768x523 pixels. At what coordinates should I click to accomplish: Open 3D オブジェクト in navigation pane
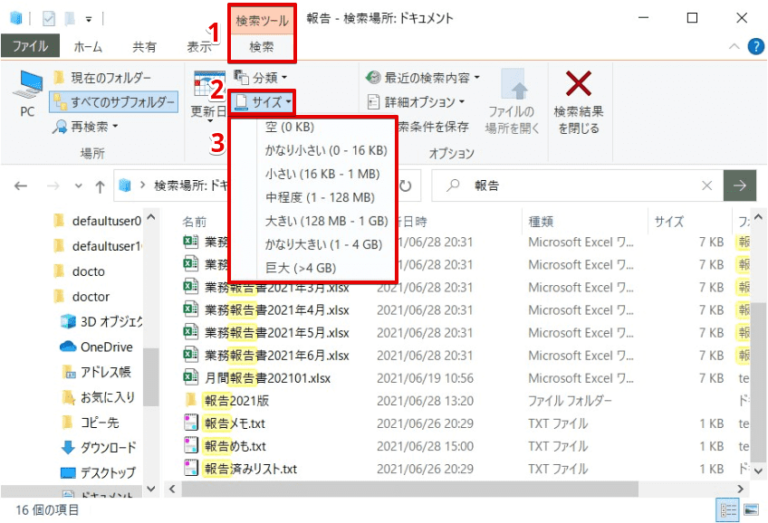[101, 322]
